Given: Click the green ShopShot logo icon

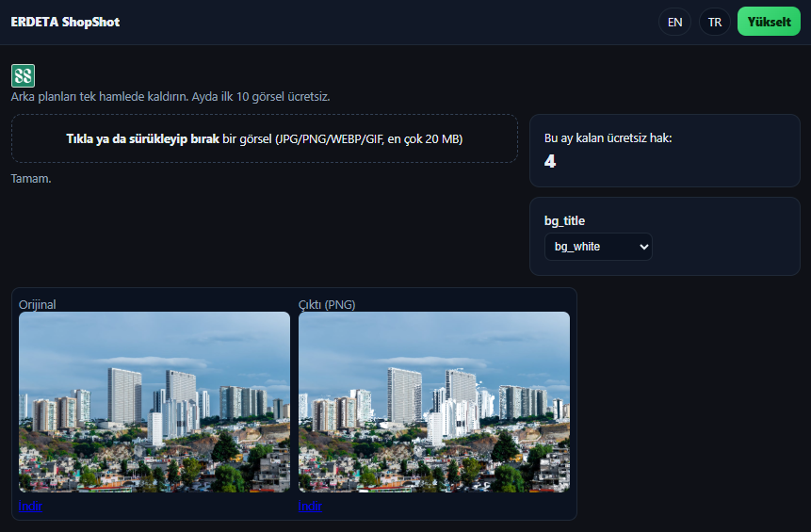Looking at the screenshot, I should (23, 76).
